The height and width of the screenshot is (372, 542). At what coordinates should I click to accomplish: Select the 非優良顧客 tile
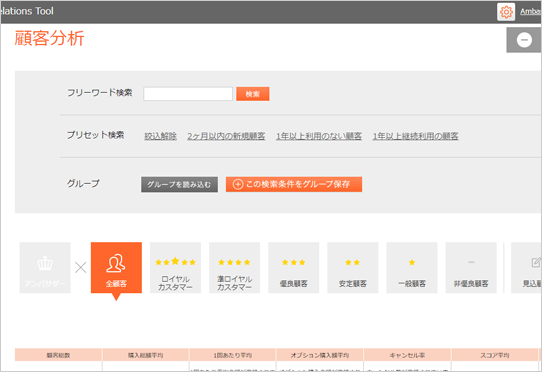pos(471,268)
